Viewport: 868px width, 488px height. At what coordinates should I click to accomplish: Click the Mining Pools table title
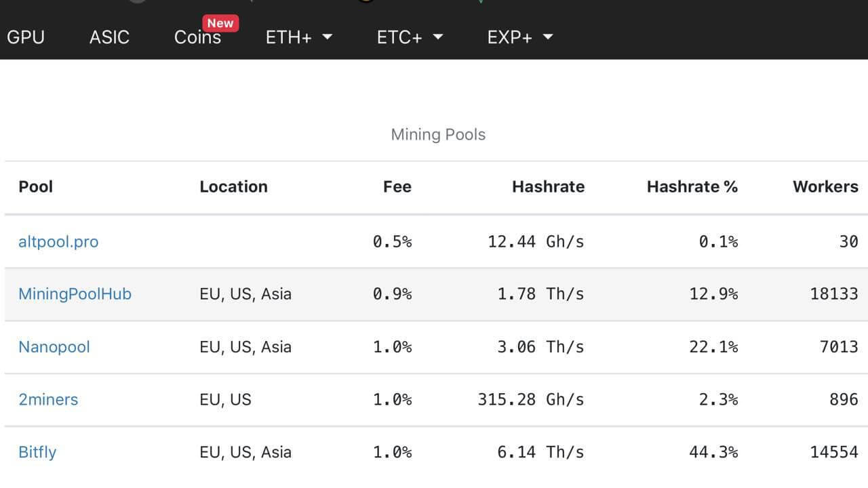438,134
